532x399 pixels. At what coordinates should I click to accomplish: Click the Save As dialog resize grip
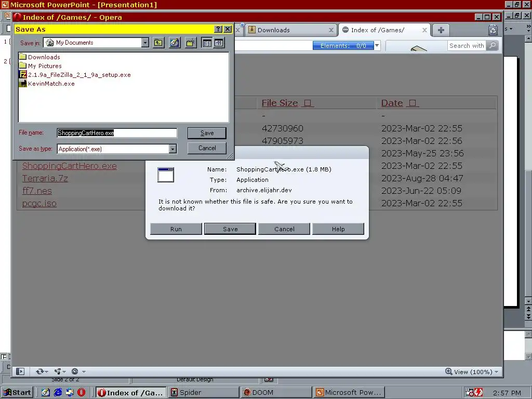click(230, 156)
